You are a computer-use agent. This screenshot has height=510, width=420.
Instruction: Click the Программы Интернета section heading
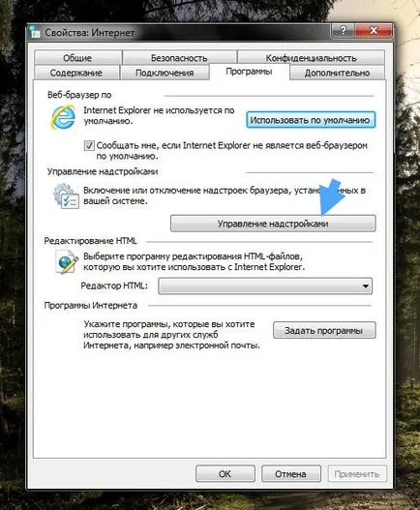(x=90, y=306)
